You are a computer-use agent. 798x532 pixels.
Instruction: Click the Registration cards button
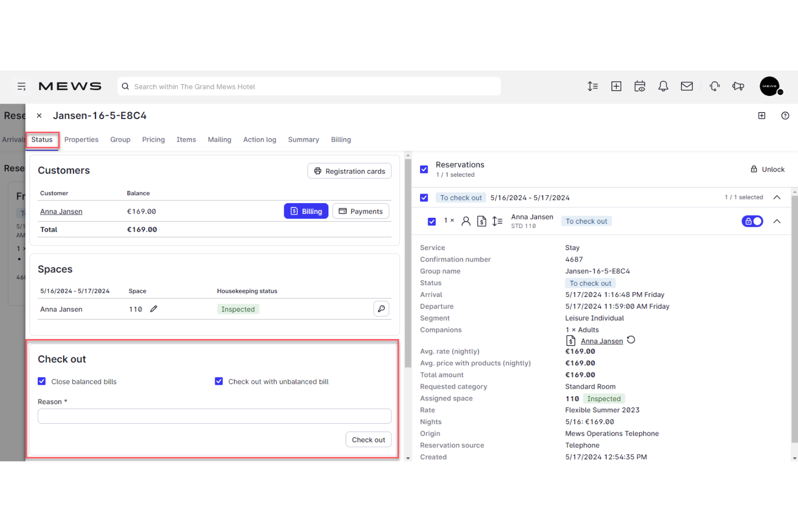pyautogui.click(x=349, y=171)
